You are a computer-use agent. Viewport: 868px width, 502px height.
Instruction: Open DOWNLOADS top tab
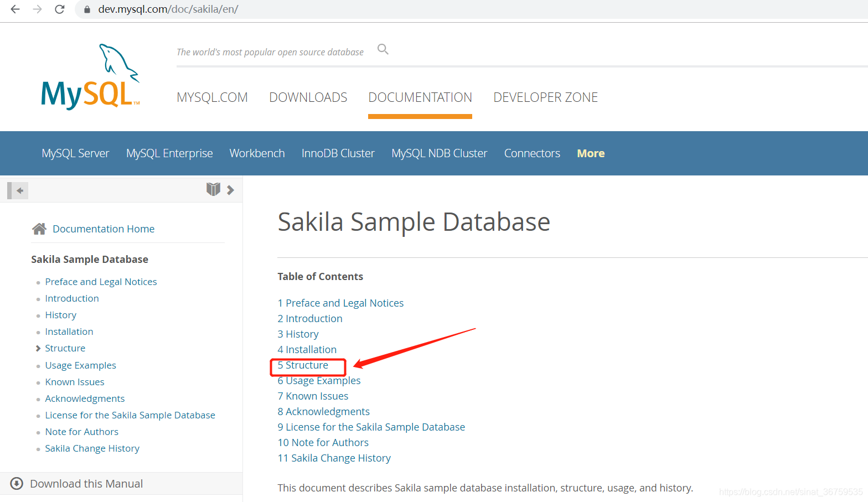308,97
